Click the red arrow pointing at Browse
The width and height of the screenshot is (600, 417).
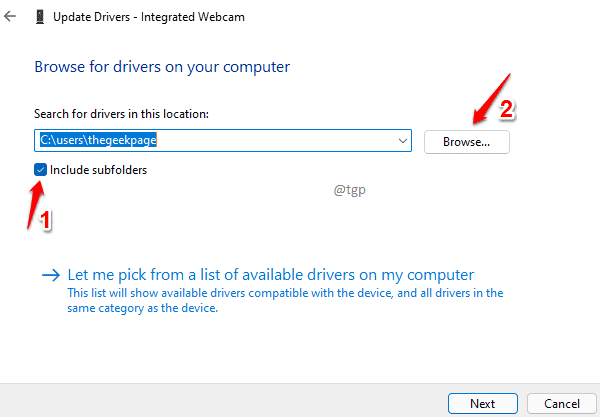[x=491, y=99]
